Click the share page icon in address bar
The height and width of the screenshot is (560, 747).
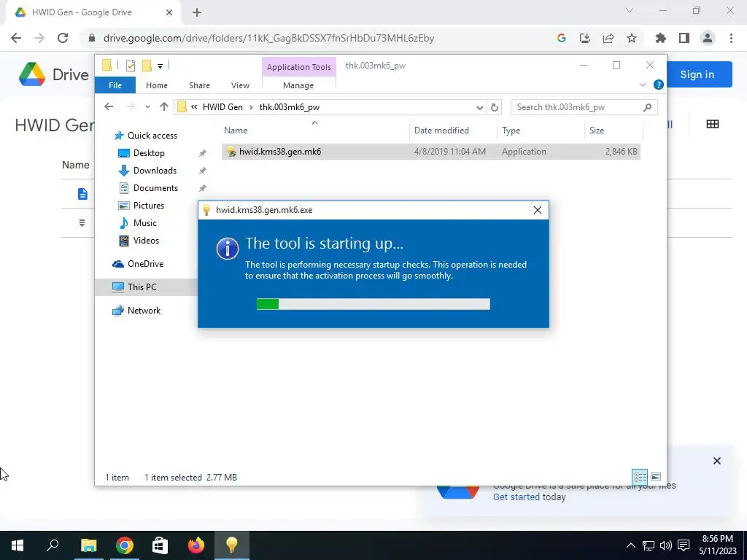point(608,38)
